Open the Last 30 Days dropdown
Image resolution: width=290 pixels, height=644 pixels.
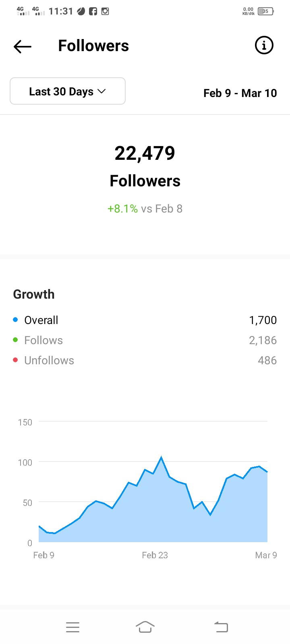(68, 91)
